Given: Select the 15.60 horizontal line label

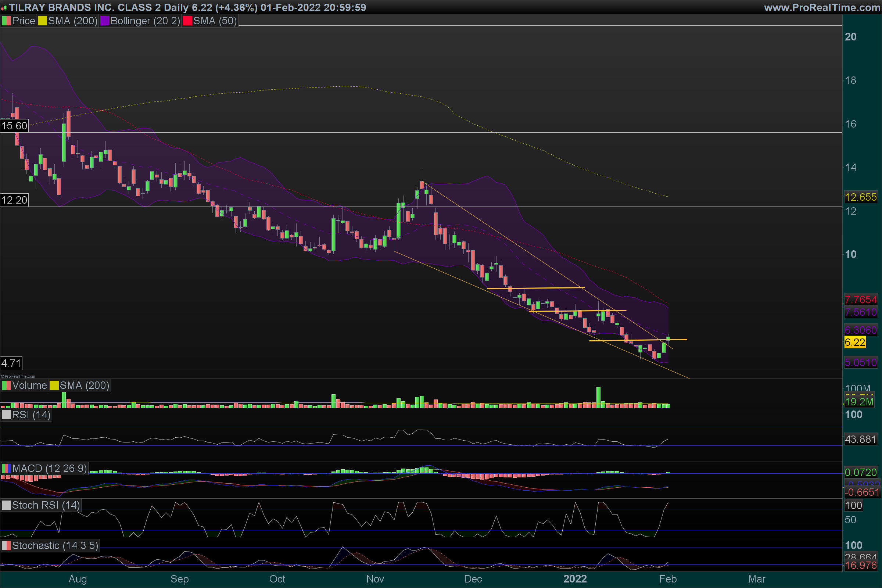Looking at the screenshot, I should coord(14,126).
